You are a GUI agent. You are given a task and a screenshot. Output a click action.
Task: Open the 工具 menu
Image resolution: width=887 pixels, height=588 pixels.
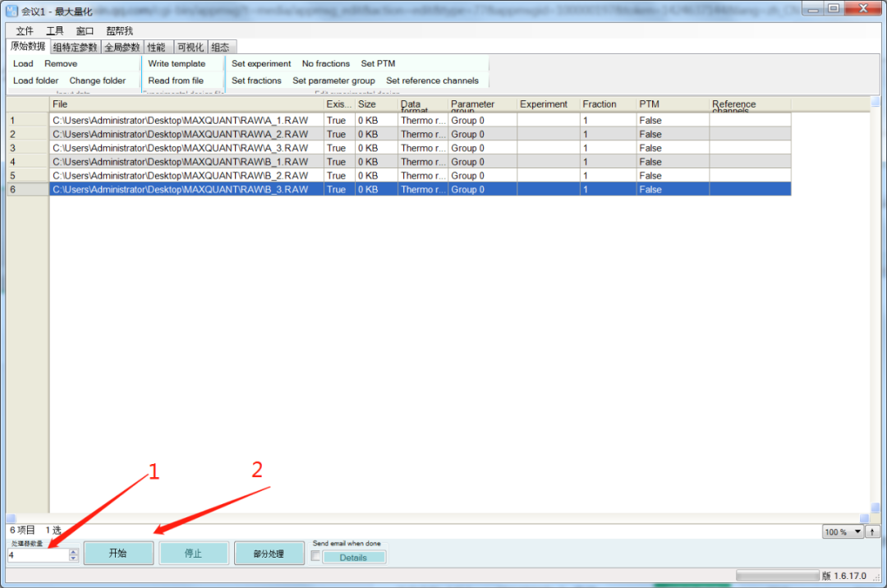[54, 30]
